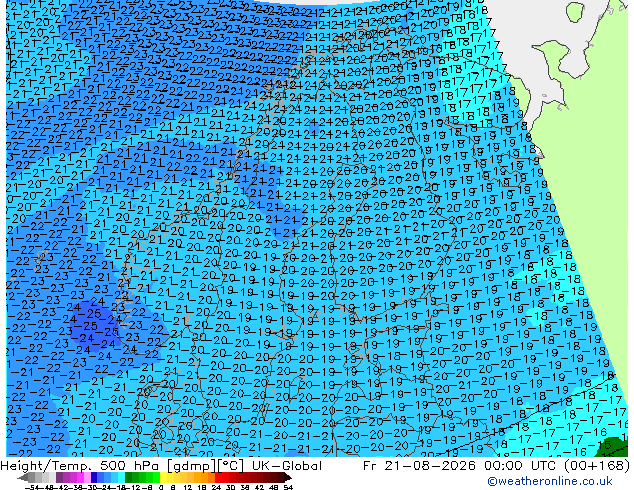Click the weatheronline.co.uk website link
The image size is (634, 490).
coord(550,481)
